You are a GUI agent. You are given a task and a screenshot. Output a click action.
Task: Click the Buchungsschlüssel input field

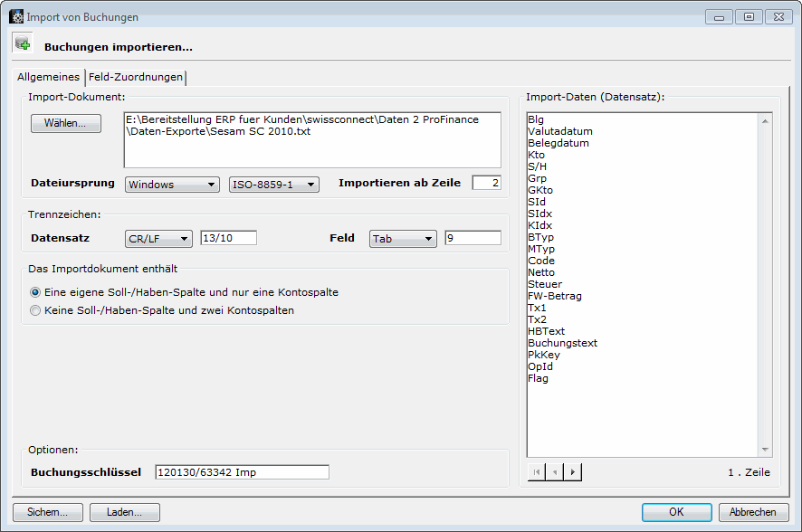pyautogui.click(x=242, y=472)
